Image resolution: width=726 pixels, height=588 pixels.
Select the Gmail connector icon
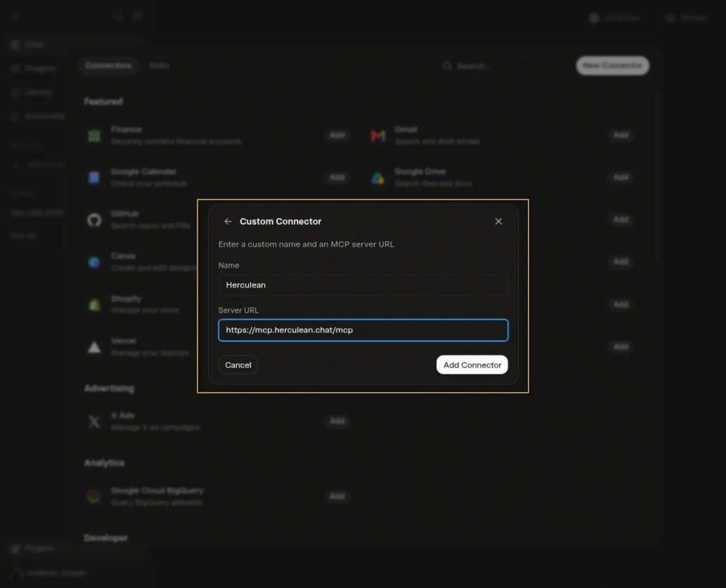pos(378,136)
